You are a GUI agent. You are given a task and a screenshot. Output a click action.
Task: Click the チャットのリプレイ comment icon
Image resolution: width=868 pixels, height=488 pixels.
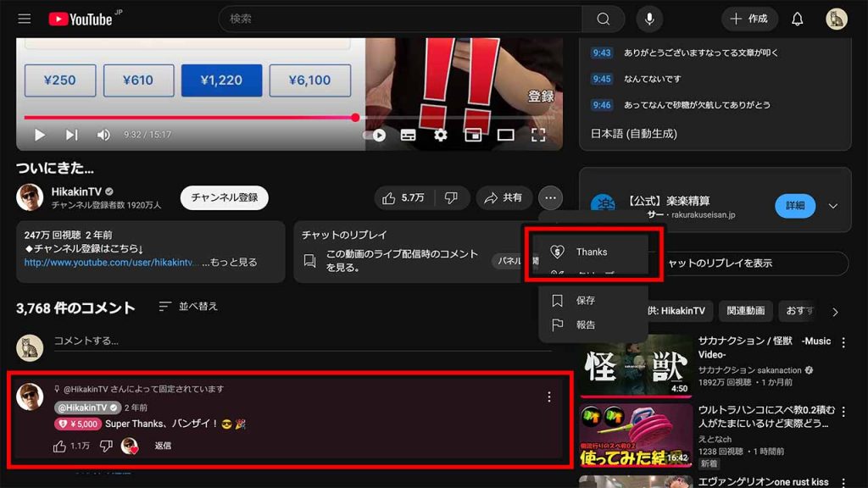310,260
